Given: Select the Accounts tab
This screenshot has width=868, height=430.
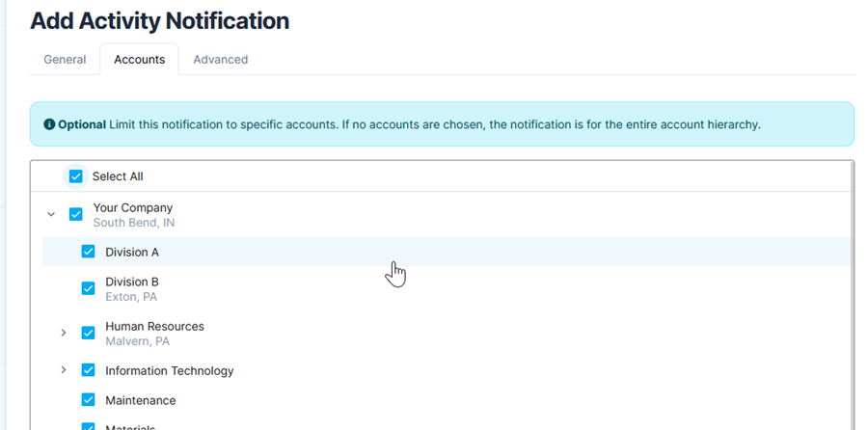Looking at the screenshot, I should click(139, 60).
